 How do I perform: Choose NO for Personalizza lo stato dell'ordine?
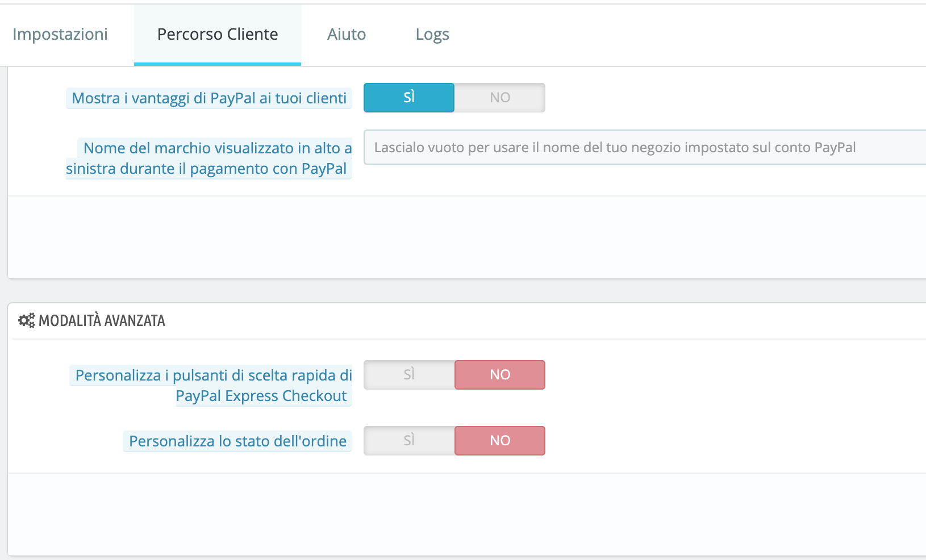[500, 441]
